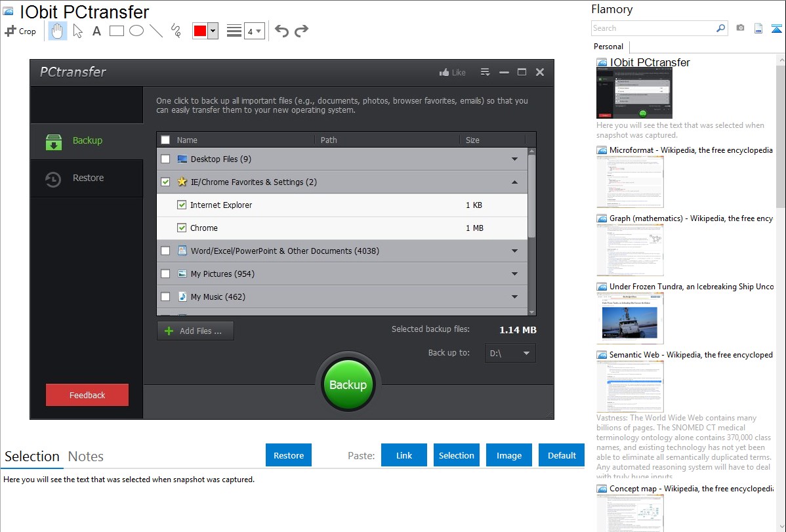Open the Graph (mathematics) snapshot thumbnail
The image size is (786, 532).
click(x=630, y=250)
